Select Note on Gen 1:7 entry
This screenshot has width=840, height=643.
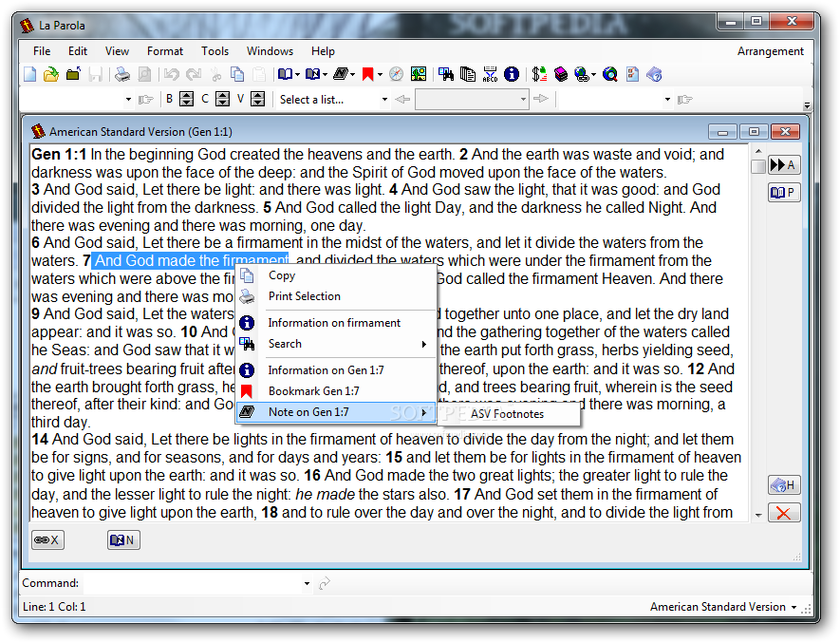click(x=336, y=412)
